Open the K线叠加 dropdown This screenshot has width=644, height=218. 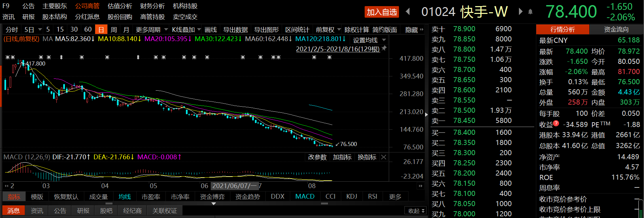coord(186,30)
